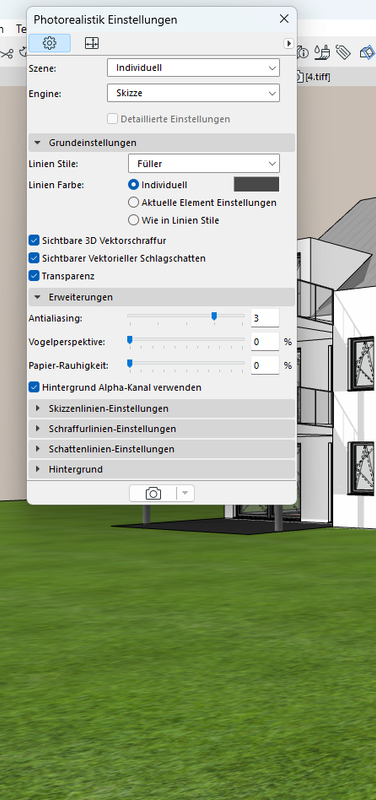Expand Schraffurlinien-Einstellungen section
Viewport: 376px width, 800px height.
pyautogui.click(x=162, y=429)
